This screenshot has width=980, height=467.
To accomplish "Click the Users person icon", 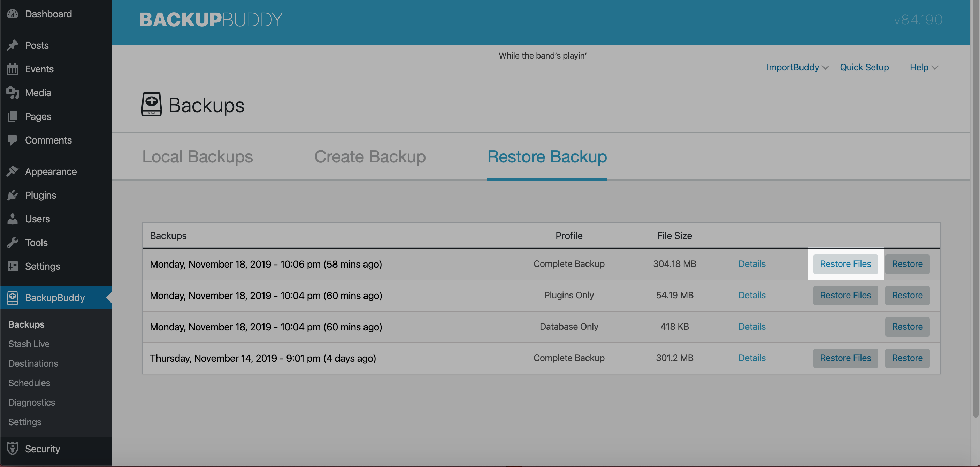I will (13, 219).
